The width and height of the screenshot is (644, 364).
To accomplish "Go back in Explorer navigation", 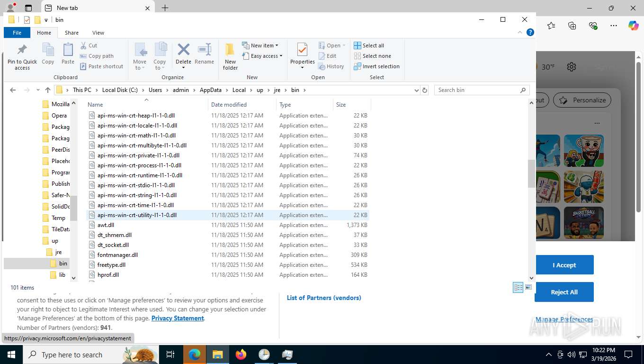I will click(13, 90).
